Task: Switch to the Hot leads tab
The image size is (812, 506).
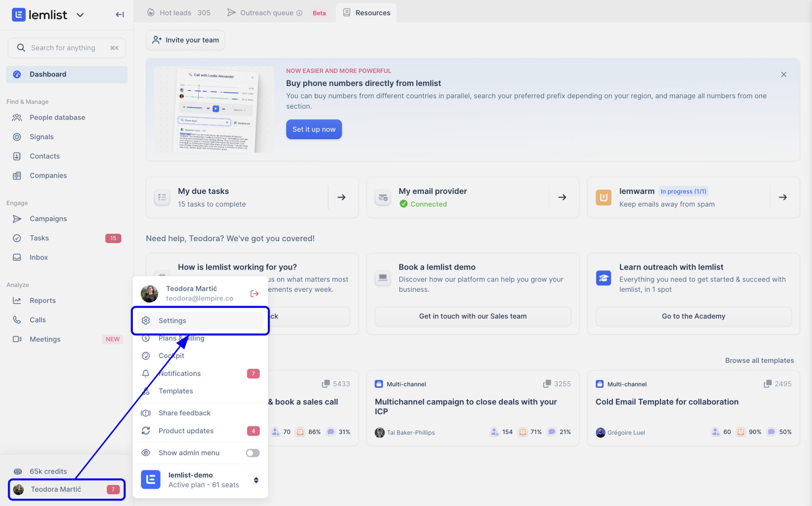Action: pos(179,13)
